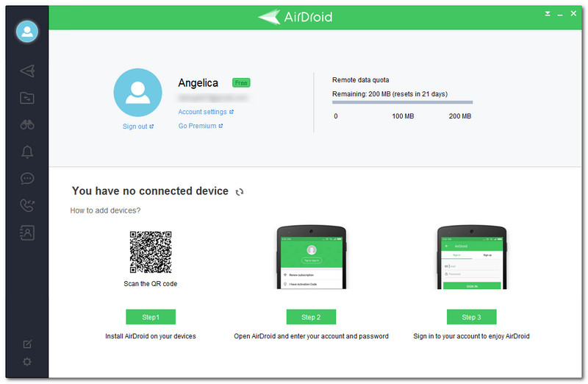588x384 pixels.
Task: Click the remote data quota progress bar
Action: (402, 102)
